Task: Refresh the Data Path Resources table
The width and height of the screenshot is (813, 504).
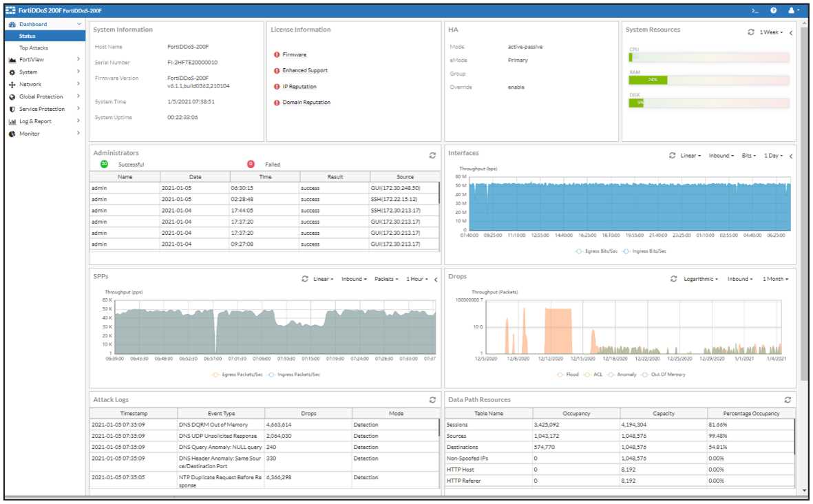Action: pyautogui.click(x=787, y=399)
